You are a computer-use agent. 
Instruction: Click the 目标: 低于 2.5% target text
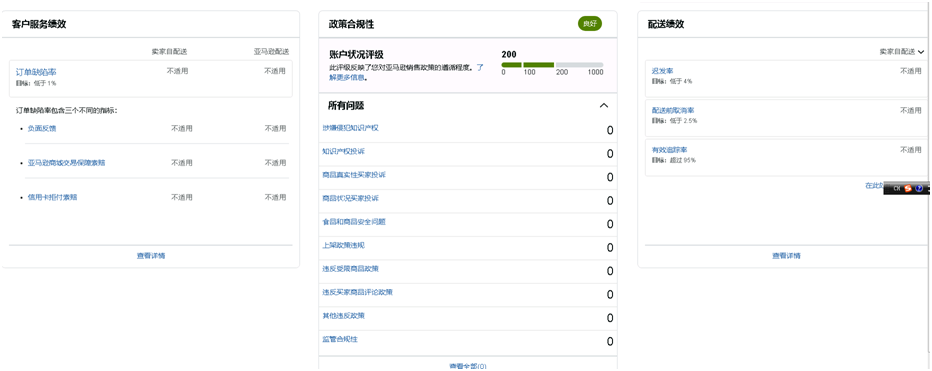pos(675,121)
